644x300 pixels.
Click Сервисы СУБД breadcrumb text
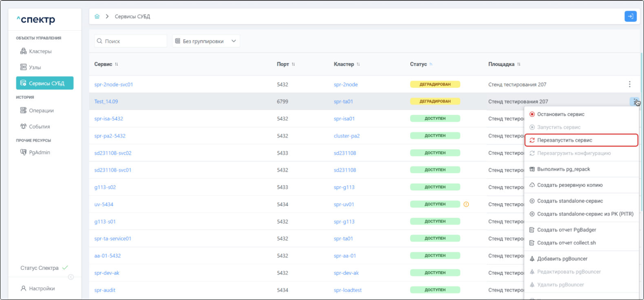pyautogui.click(x=132, y=16)
